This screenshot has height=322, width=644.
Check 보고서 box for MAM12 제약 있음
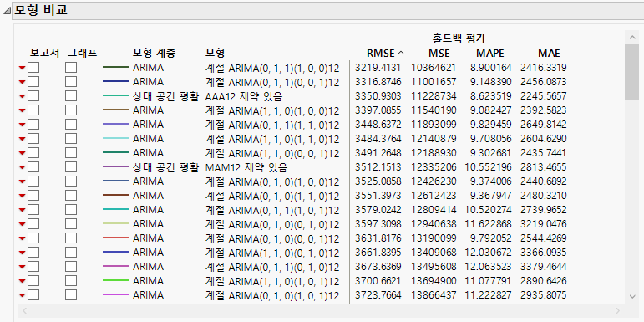33,167
